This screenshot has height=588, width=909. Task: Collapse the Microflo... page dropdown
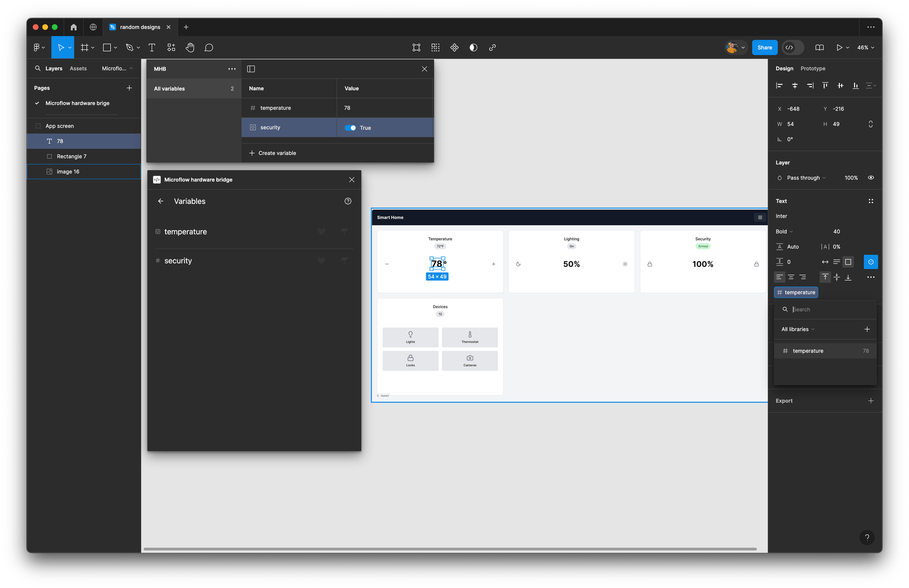point(117,68)
